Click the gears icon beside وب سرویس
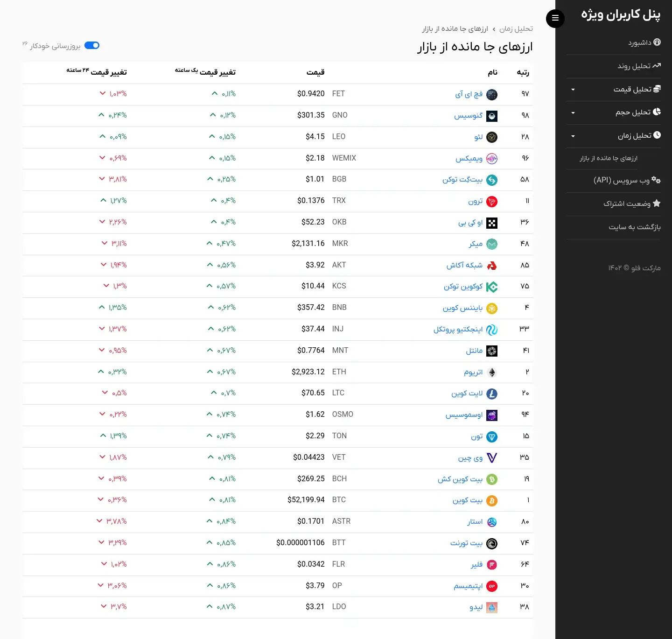Image resolution: width=672 pixels, height=639 pixels. pyautogui.click(x=656, y=180)
